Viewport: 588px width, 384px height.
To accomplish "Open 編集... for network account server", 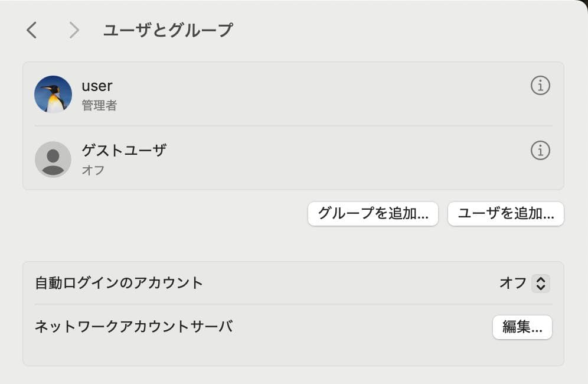I will point(522,327).
